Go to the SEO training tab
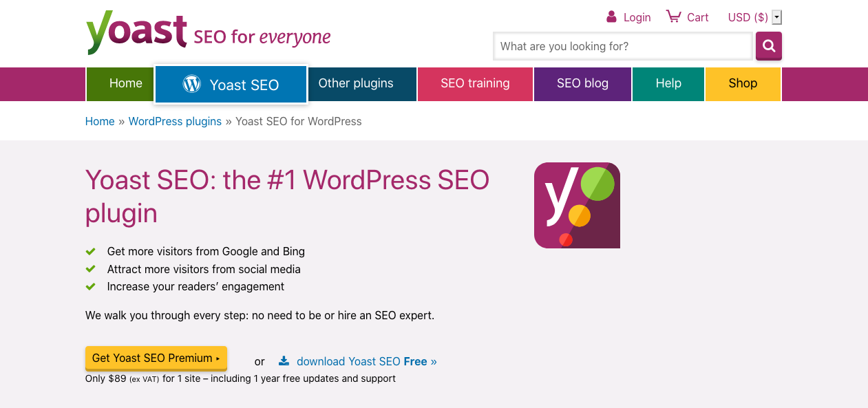Viewport: 868px width, 408px height. [475, 84]
